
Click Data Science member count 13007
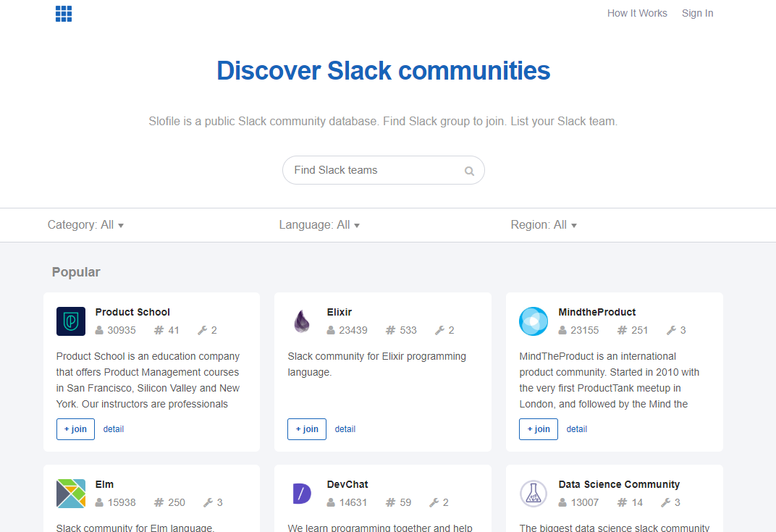point(585,502)
